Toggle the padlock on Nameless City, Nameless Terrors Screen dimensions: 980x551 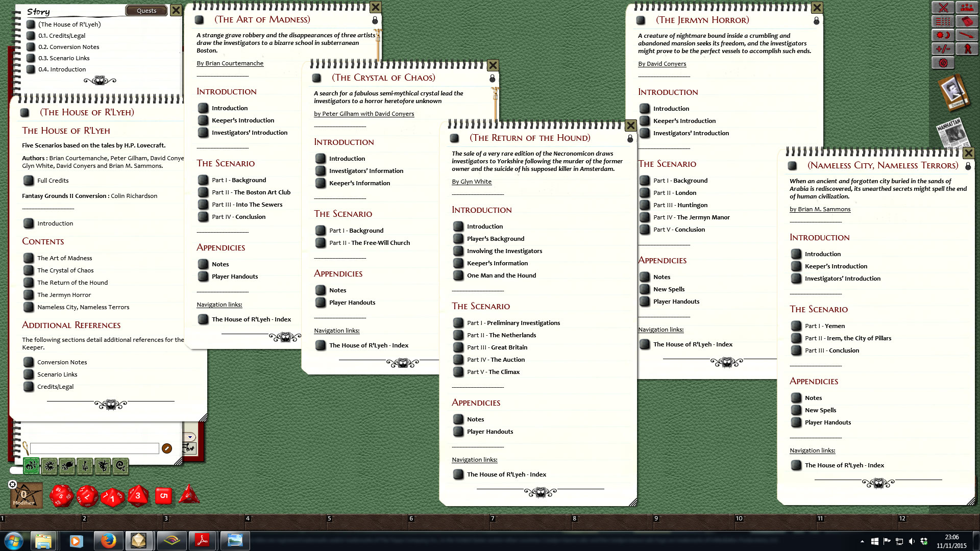point(968,166)
